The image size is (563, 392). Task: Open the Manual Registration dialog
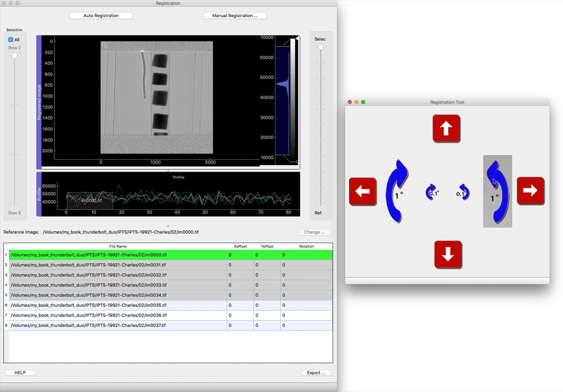[235, 16]
